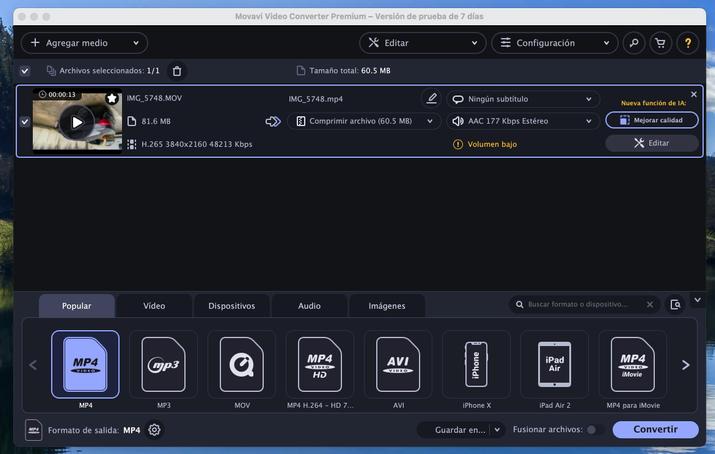
Task: Choose the iPad Air 2 device preset
Action: (x=554, y=365)
